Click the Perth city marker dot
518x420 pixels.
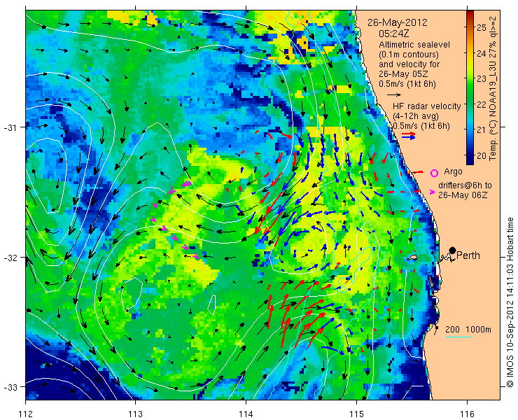453,250
